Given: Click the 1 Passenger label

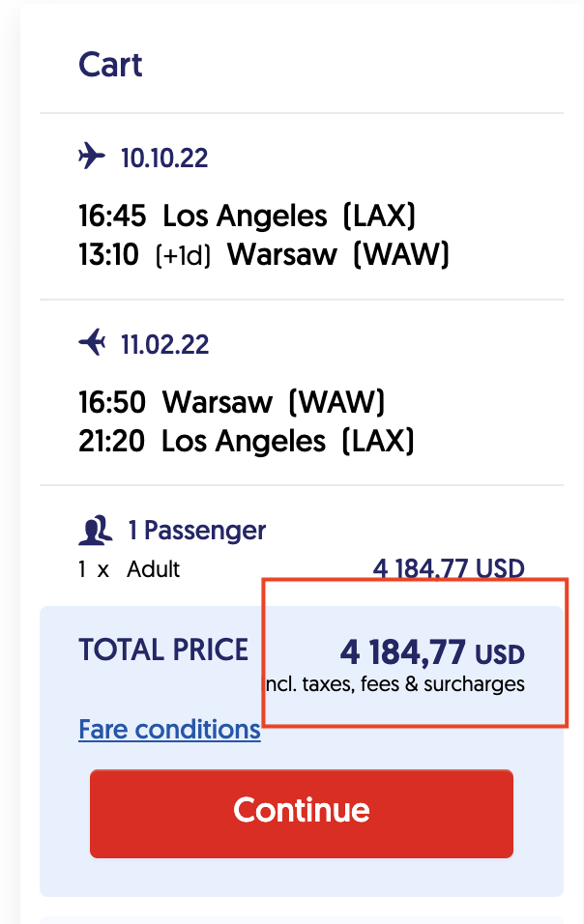Looking at the screenshot, I should [x=197, y=530].
